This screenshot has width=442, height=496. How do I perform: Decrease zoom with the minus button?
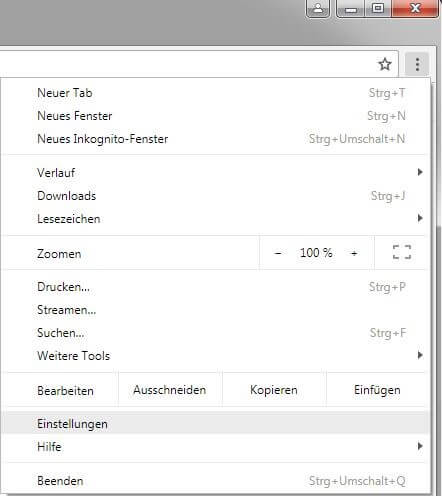(x=278, y=253)
